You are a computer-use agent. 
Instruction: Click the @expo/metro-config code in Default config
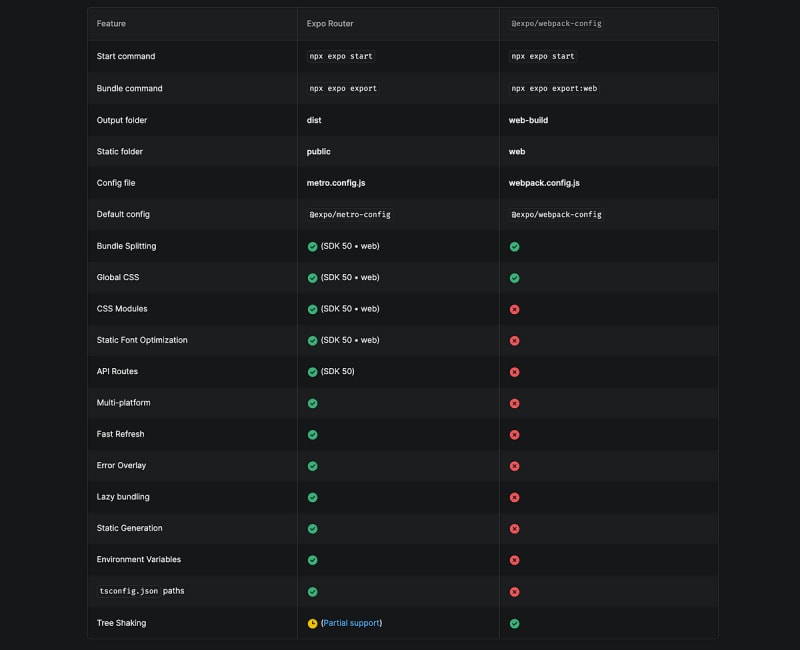coord(350,214)
